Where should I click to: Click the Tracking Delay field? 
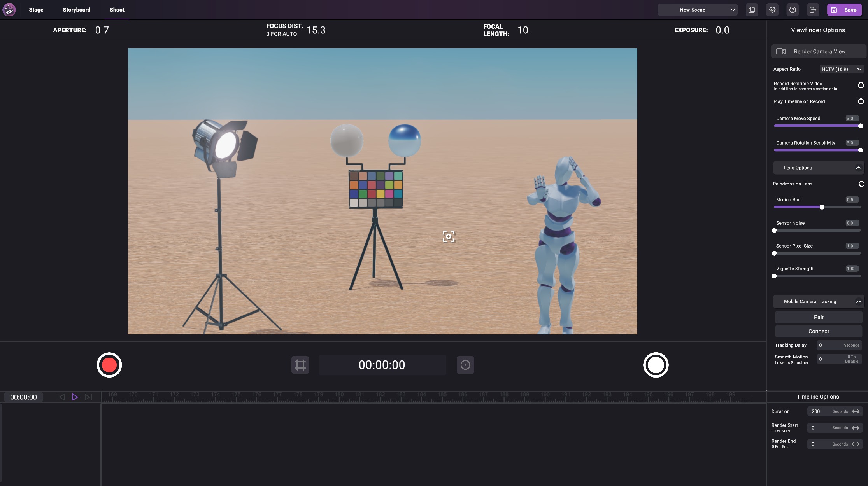click(x=839, y=345)
